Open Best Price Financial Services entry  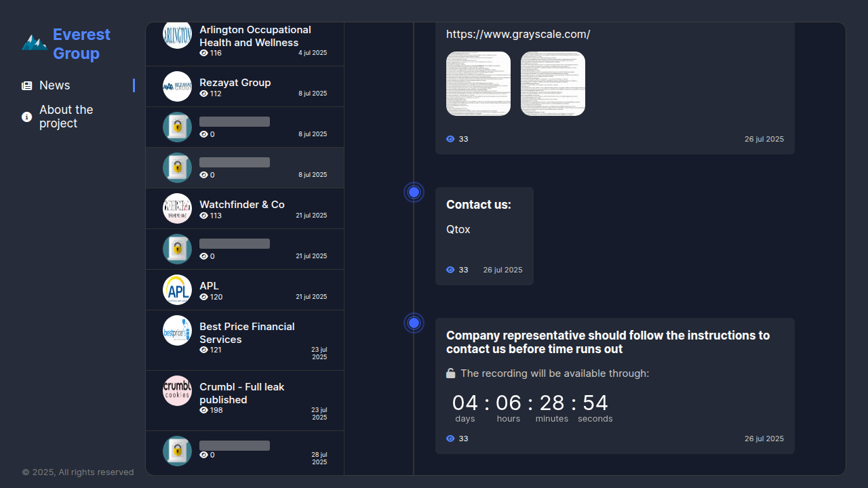click(x=245, y=340)
